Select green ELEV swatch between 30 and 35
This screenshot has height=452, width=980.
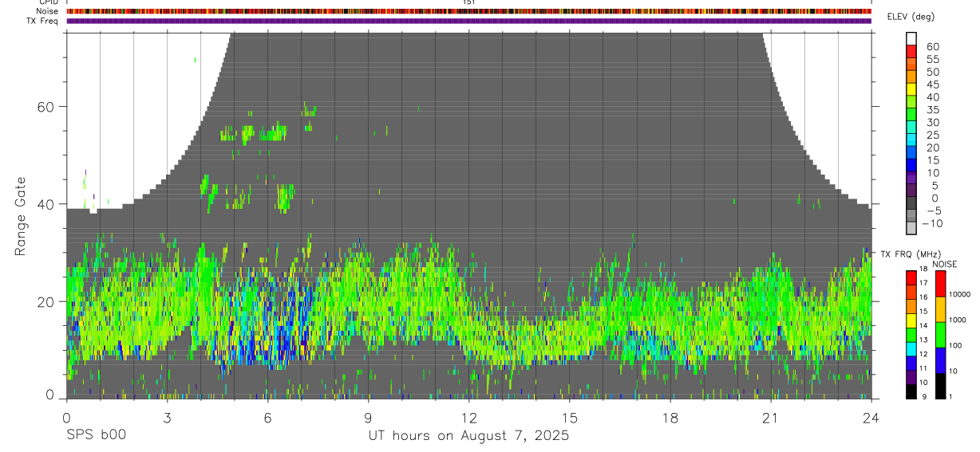coord(911,114)
